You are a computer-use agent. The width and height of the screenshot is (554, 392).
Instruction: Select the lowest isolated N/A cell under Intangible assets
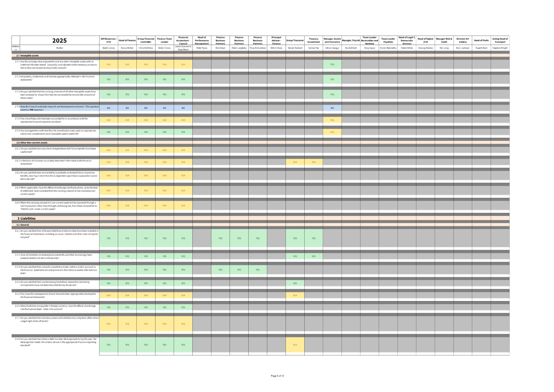click(x=332, y=132)
